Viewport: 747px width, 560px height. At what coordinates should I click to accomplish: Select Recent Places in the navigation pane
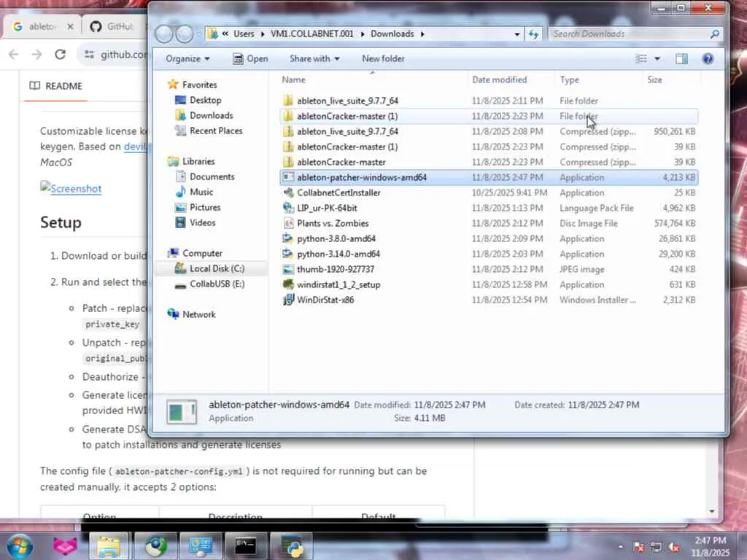click(x=209, y=131)
